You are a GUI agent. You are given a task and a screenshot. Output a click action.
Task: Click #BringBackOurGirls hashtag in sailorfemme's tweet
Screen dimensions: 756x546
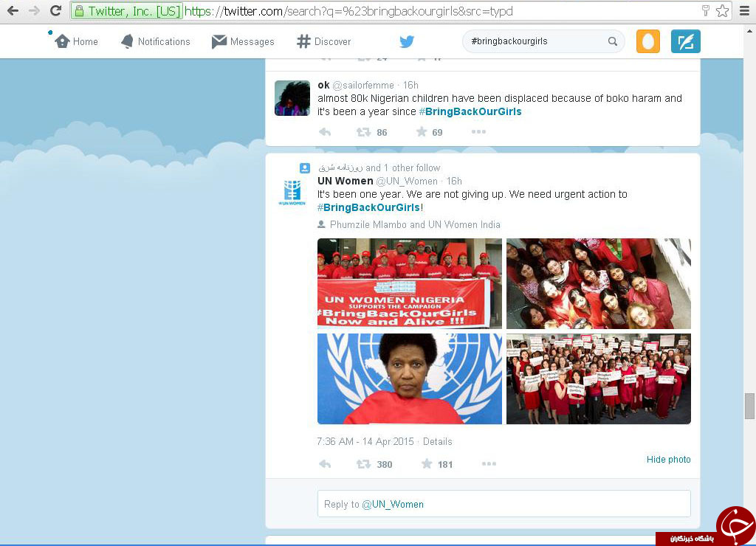(x=470, y=112)
